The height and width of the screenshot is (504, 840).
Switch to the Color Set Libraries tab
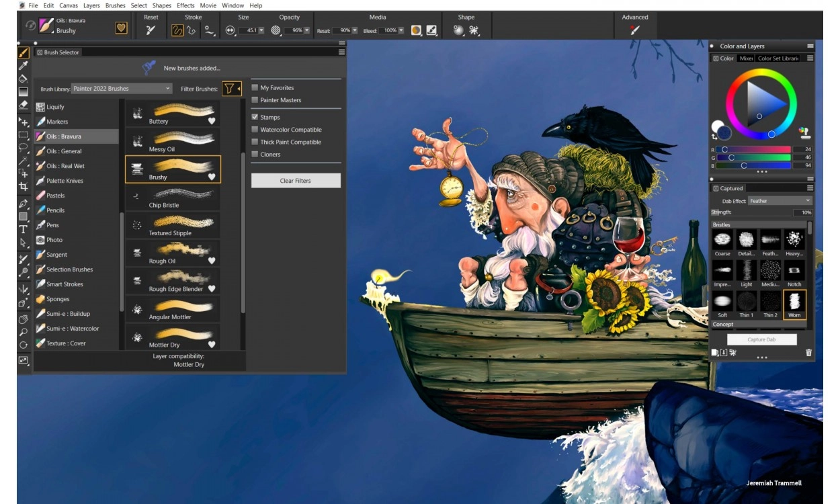click(778, 58)
